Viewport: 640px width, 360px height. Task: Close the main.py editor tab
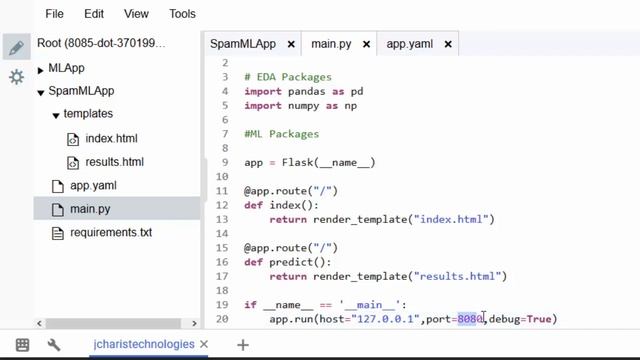click(367, 44)
